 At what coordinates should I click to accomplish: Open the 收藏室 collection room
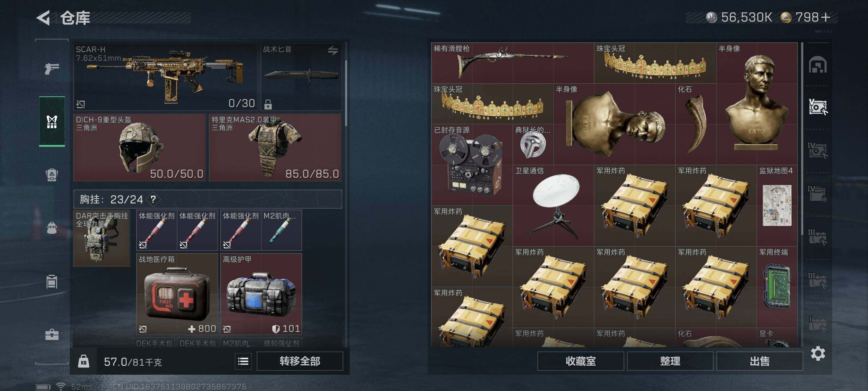tap(580, 361)
